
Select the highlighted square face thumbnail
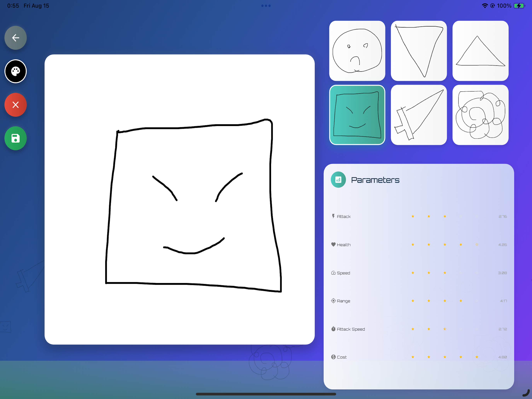357,115
